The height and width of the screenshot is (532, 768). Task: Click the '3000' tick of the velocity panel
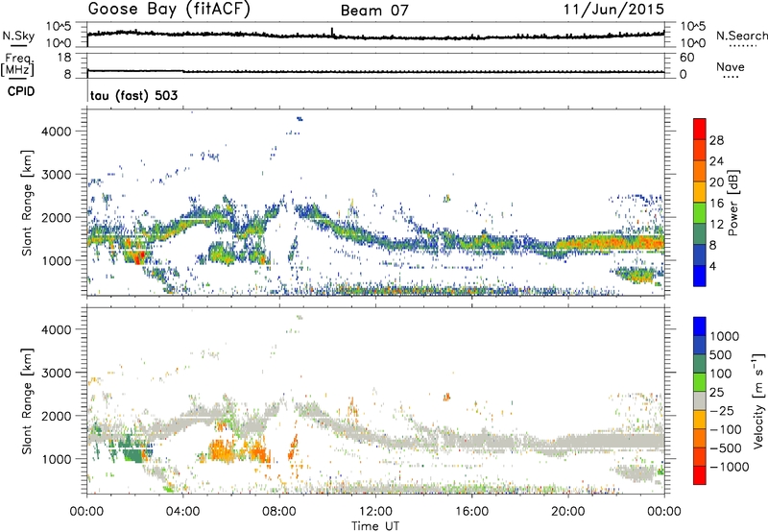pyautogui.click(x=57, y=373)
